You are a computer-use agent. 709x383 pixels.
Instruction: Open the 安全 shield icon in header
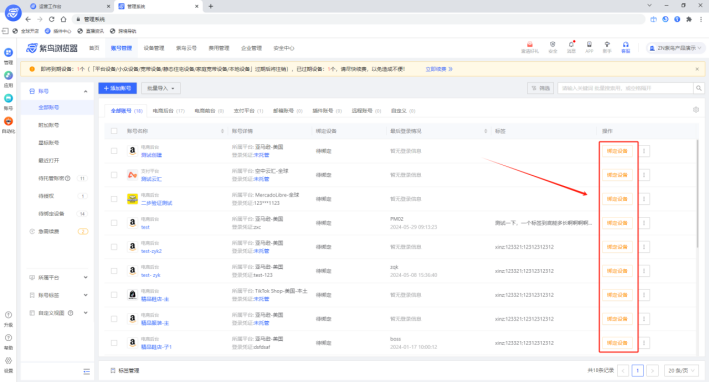553,44
